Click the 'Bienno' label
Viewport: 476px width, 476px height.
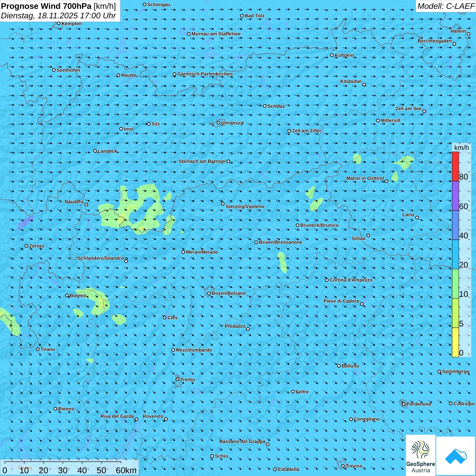[x=66, y=409]
